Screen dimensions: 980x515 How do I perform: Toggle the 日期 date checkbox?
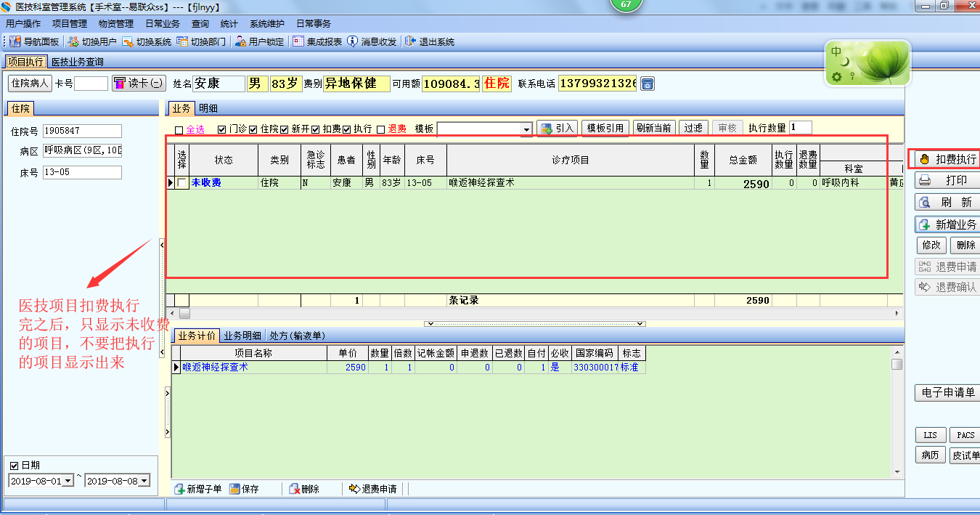14,466
